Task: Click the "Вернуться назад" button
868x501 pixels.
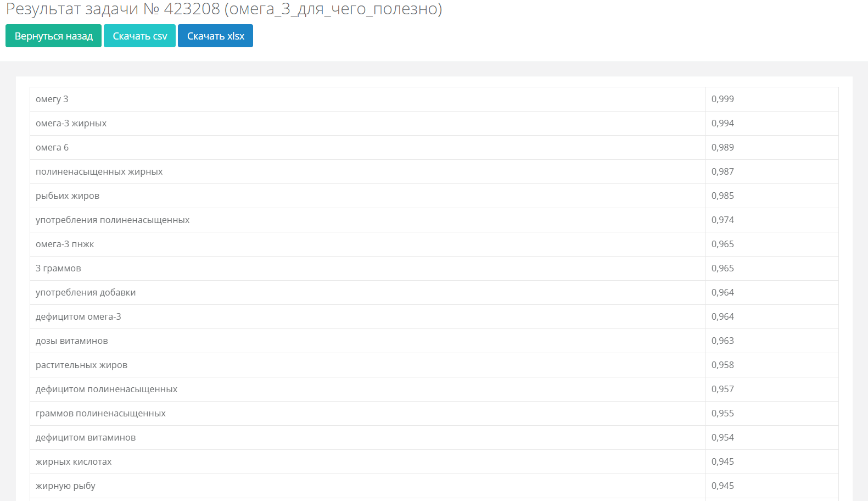Action: point(53,36)
